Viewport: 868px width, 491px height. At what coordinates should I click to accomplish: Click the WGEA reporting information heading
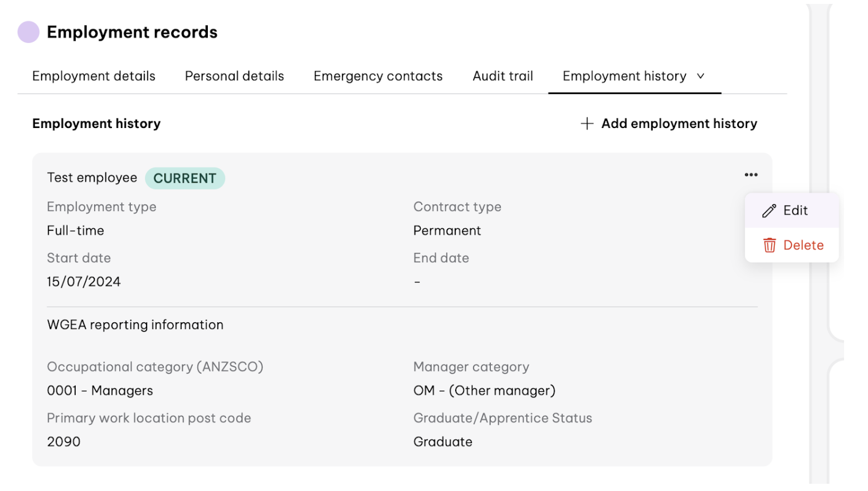[x=135, y=325]
